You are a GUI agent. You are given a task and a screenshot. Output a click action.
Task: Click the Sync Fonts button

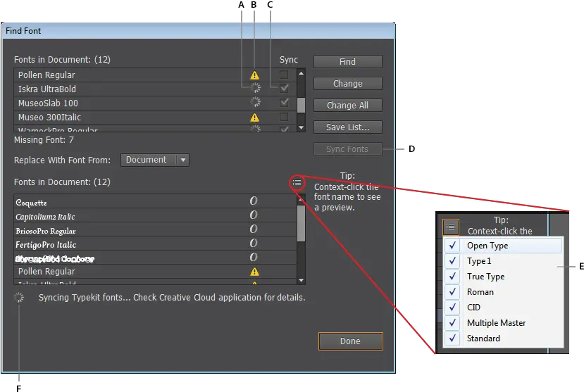pos(348,148)
